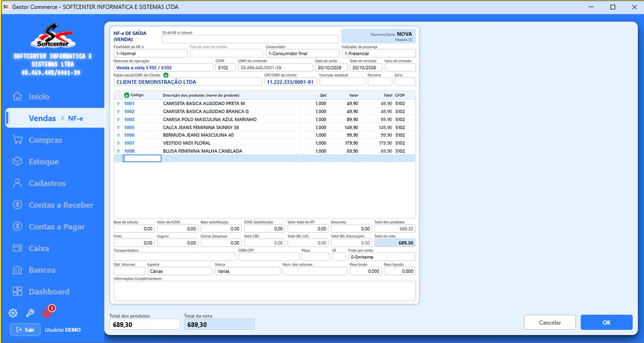
Task: Select the Vendas NF-e menu item
Action: [x=55, y=118]
